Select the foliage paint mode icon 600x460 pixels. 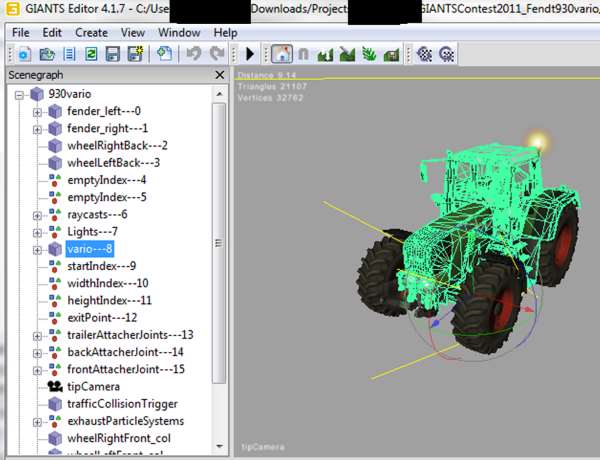pyautogui.click(x=369, y=54)
